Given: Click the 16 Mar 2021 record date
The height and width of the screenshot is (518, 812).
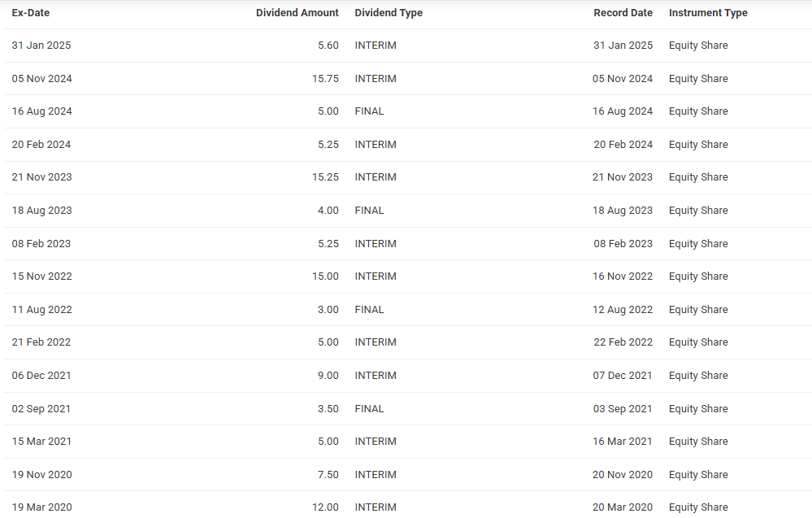Looking at the screenshot, I should pyautogui.click(x=623, y=442).
